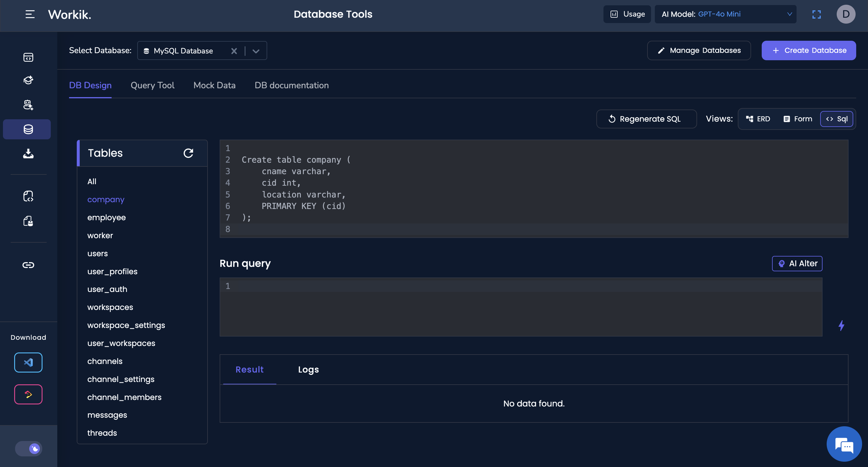The height and width of the screenshot is (467, 868).
Task: Select the users table
Action: tap(97, 253)
